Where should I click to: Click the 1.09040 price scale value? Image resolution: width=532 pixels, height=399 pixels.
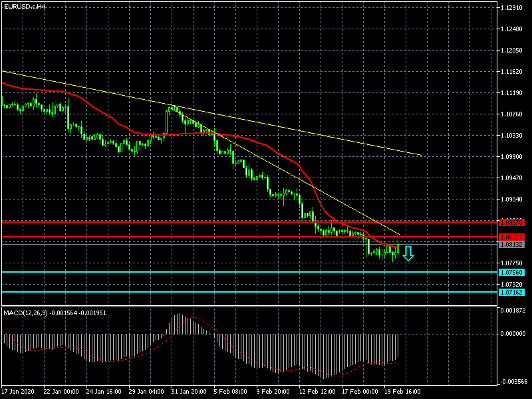click(513, 199)
